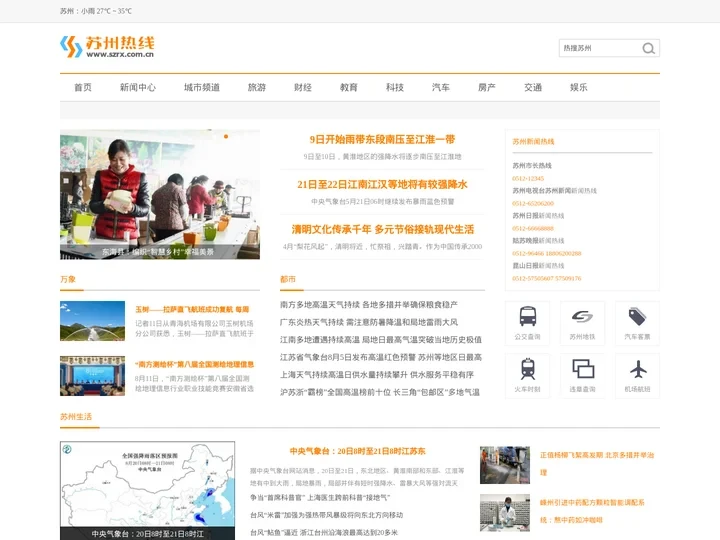720x540 pixels.
Task: Open the 杨柳飞絮 street photo thumbnail
Action: [x=505, y=465]
